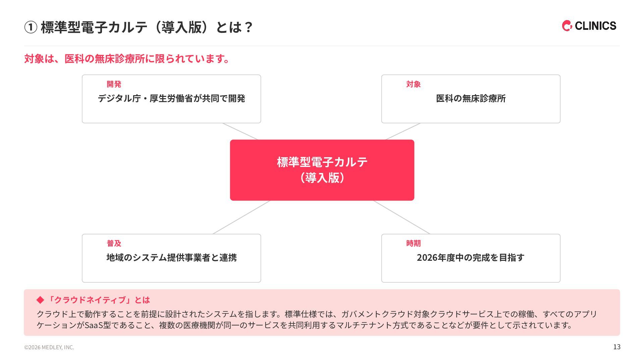This screenshot has width=644, height=362.
Task: Click the pink cloud-native explanation paragraph
Action: (x=317, y=319)
